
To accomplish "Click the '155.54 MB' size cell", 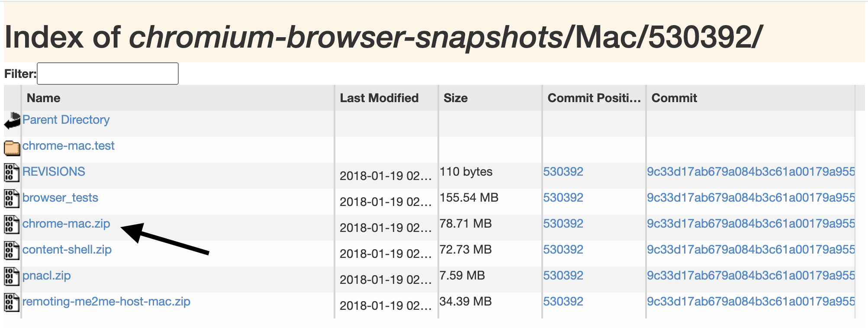I will click(x=469, y=198).
